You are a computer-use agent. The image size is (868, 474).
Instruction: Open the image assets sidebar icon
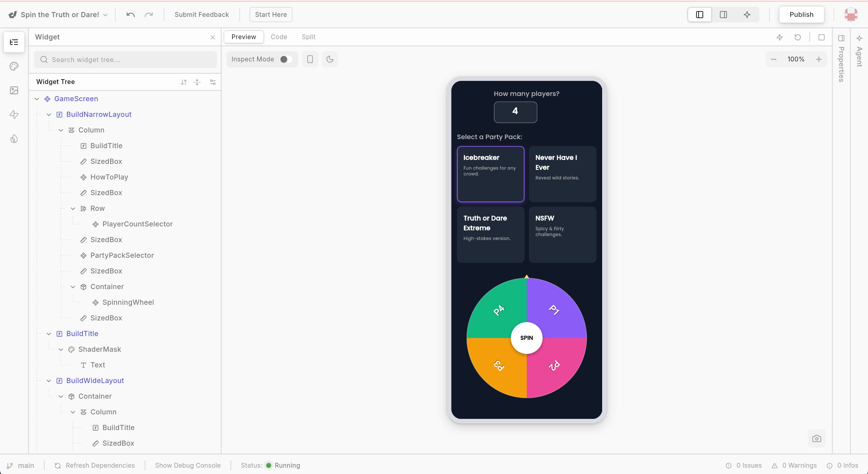coord(14,90)
